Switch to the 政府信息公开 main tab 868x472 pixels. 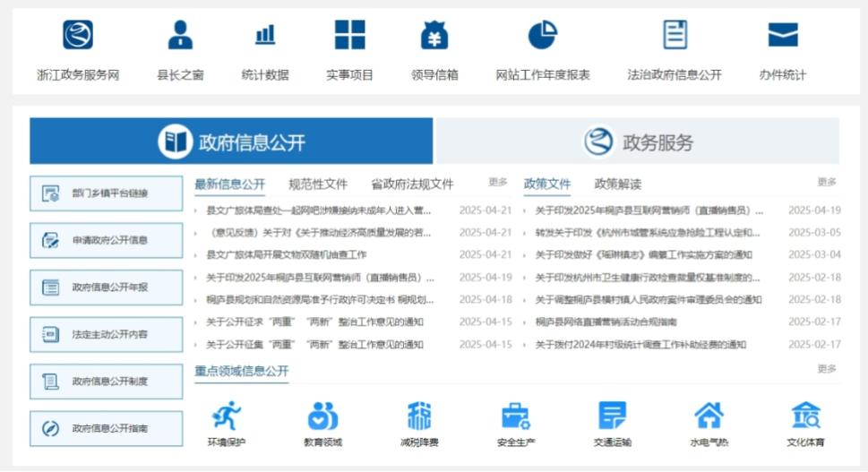pos(231,142)
